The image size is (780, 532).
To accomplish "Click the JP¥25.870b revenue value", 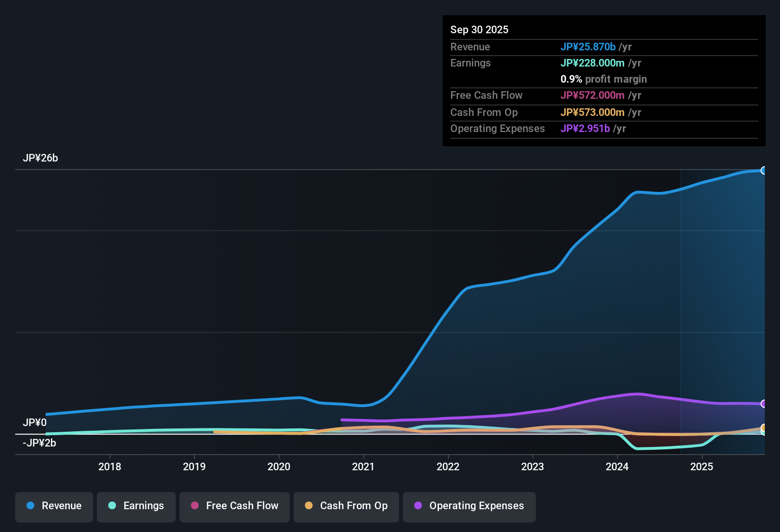I will coord(589,47).
